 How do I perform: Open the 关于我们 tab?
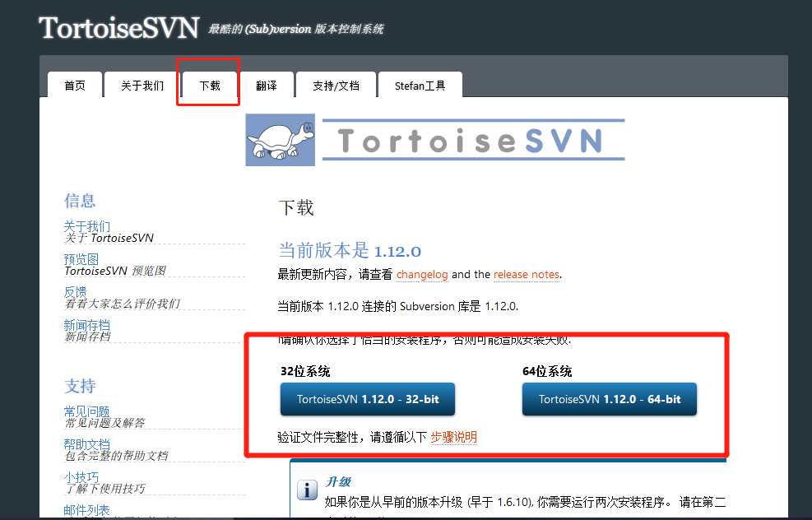(x=142, y=86)
